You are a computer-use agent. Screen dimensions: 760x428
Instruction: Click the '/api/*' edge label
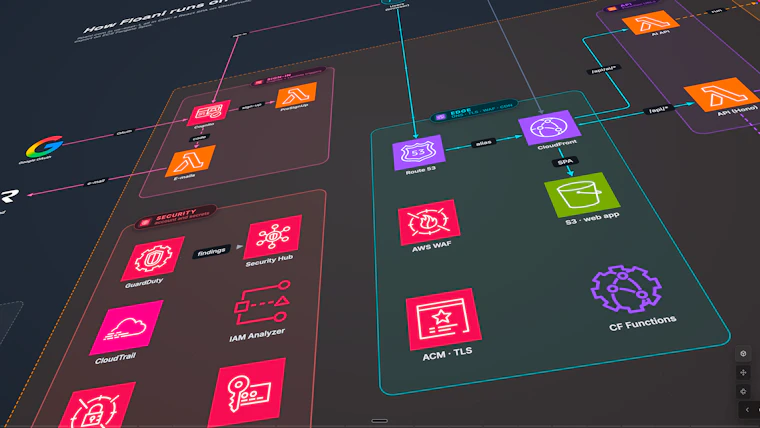coord(659,110)
